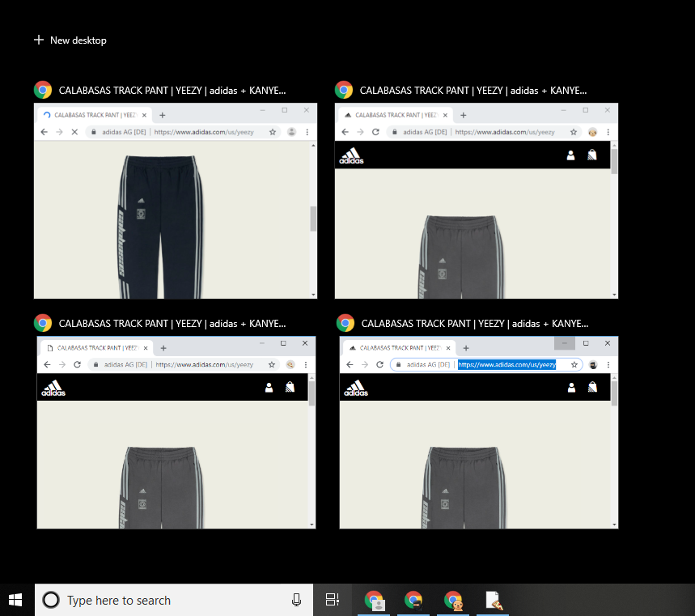This screenshot has width=695, height=616.
Task: Click the Windows Start button
Action: click(x=16, y=600)
